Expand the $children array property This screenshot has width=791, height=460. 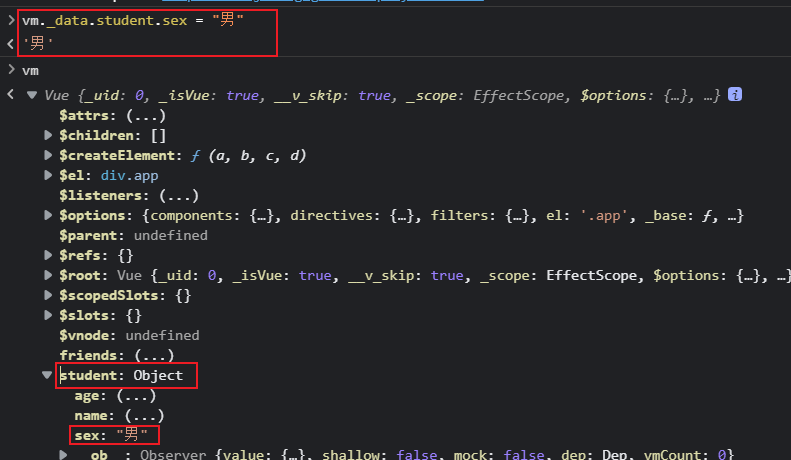pos(49,135)
